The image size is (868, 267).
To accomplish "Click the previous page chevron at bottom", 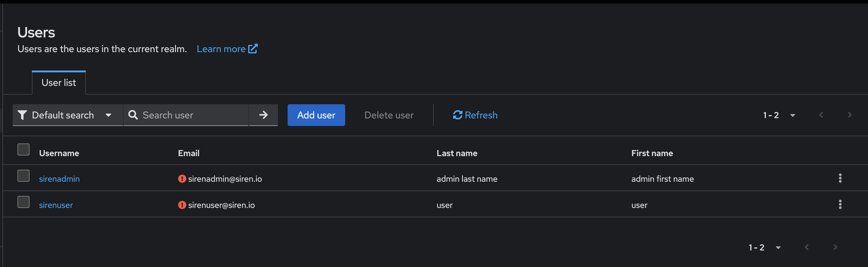I will [807, 247].
